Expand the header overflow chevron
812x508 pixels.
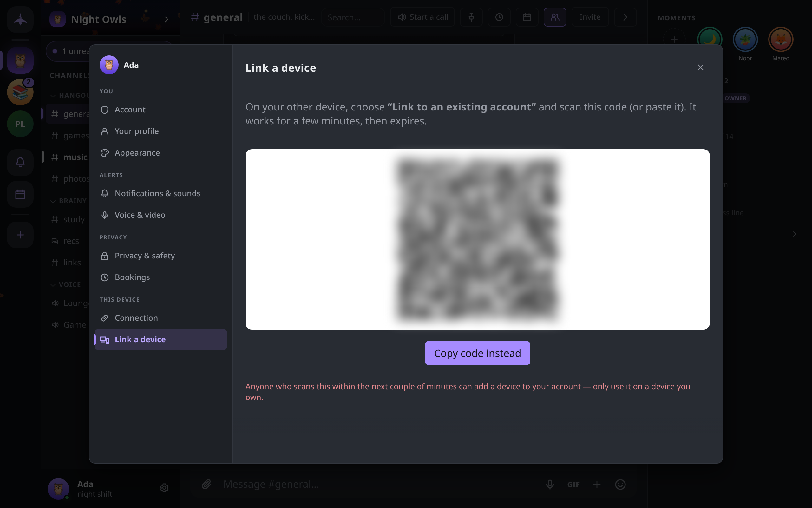pyautogui.click(x=625, y=17)
